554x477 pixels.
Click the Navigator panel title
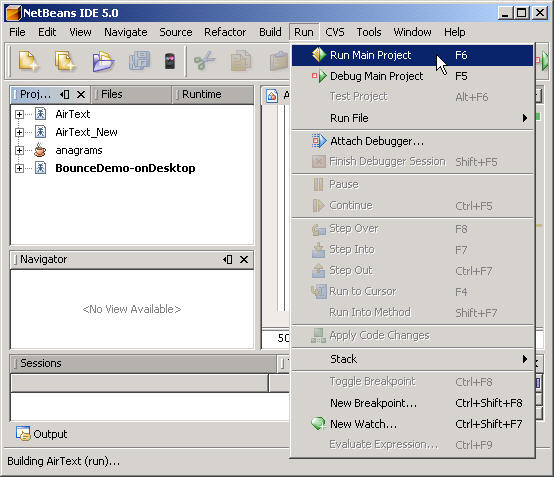tap(43, 259)
